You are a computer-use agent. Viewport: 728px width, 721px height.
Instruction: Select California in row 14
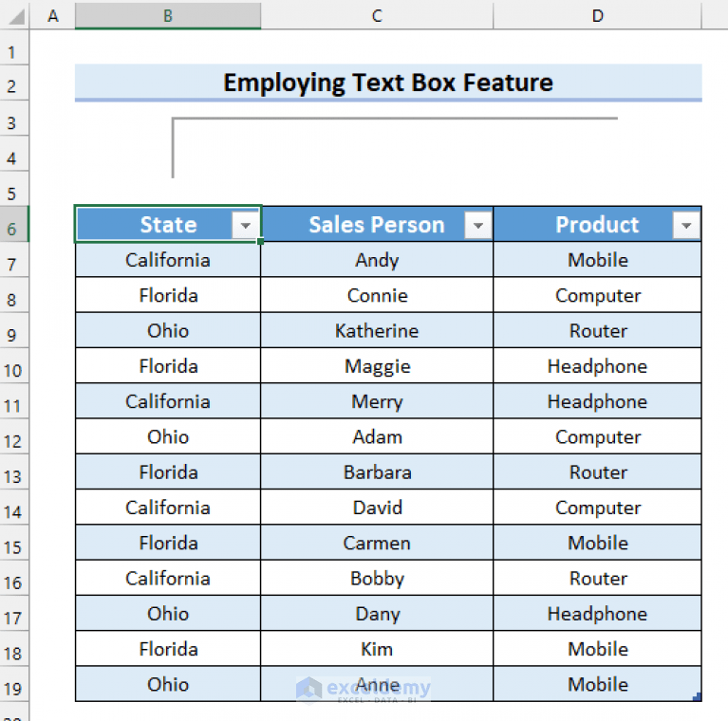tap(168, 508)
